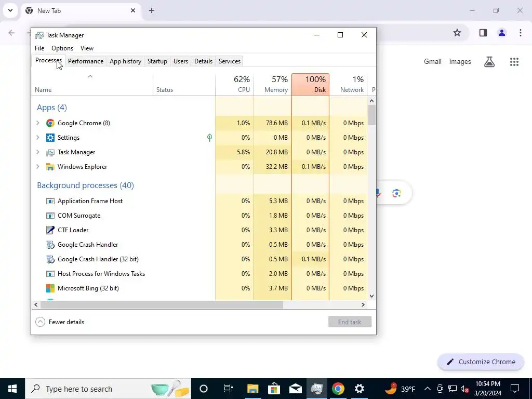Click the Application Frame Host process icon

point(50,201)
